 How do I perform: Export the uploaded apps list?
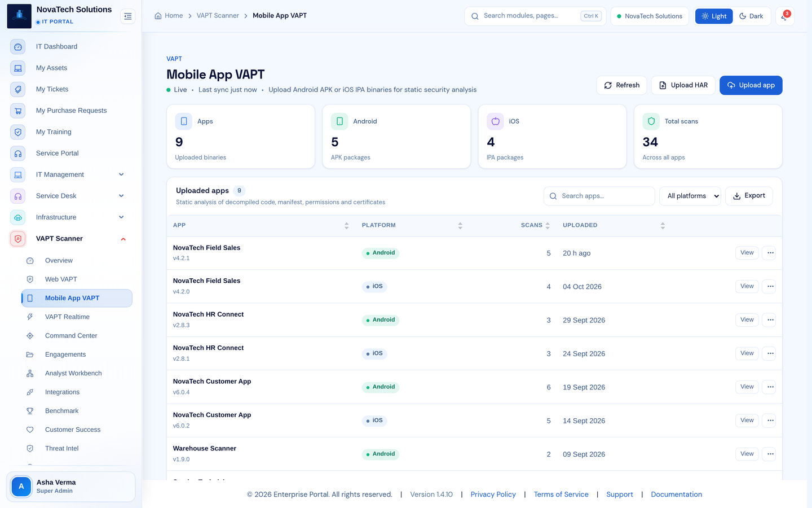tap(749, 196)
